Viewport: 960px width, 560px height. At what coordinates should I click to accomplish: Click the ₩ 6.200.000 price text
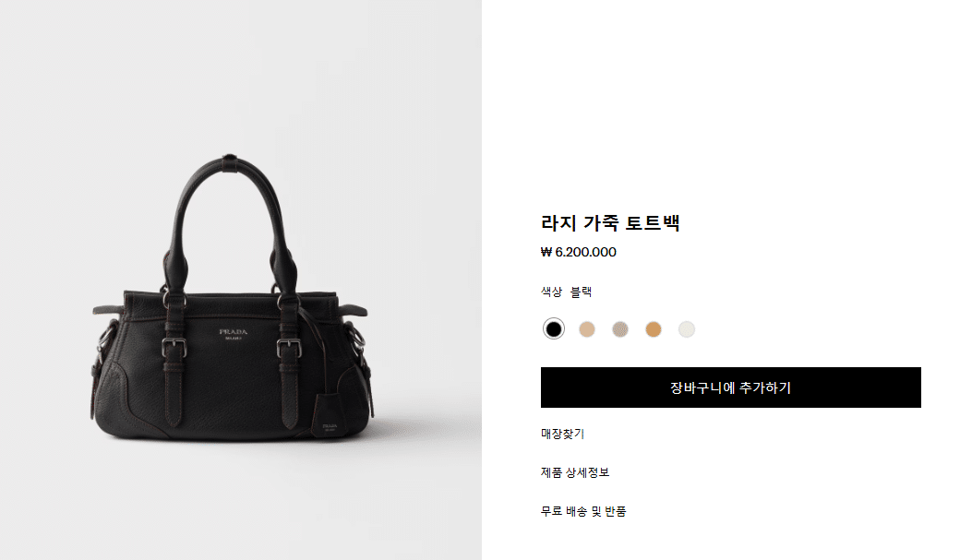(x=579, y=252)
